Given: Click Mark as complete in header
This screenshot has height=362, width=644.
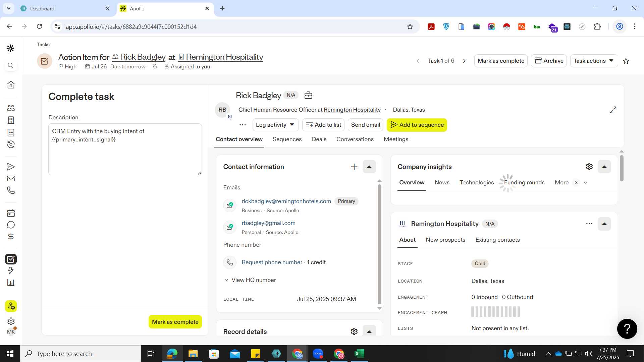Looking at the screenshot, I should (x=501, y=61).
